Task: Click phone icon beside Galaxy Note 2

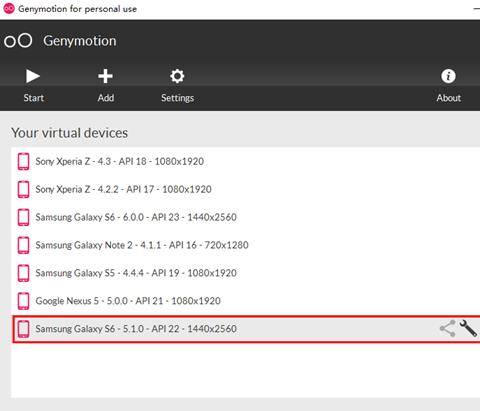Action: [23, 245]
